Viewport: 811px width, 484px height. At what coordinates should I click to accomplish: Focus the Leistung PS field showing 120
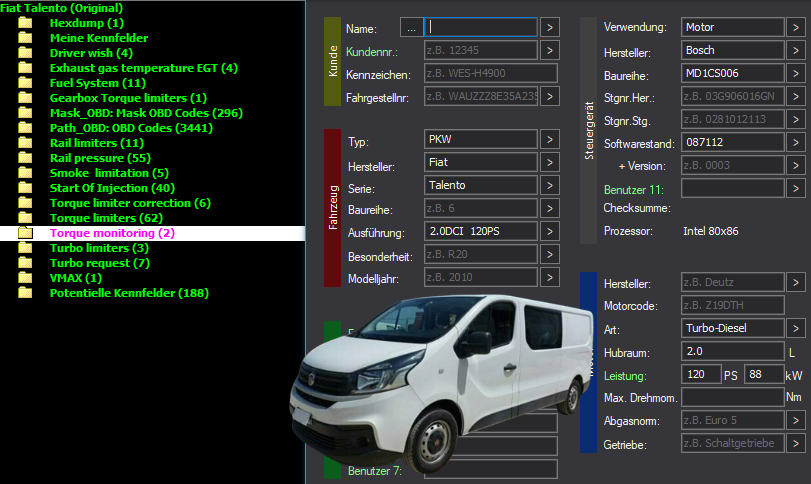(x=701, y=374)
